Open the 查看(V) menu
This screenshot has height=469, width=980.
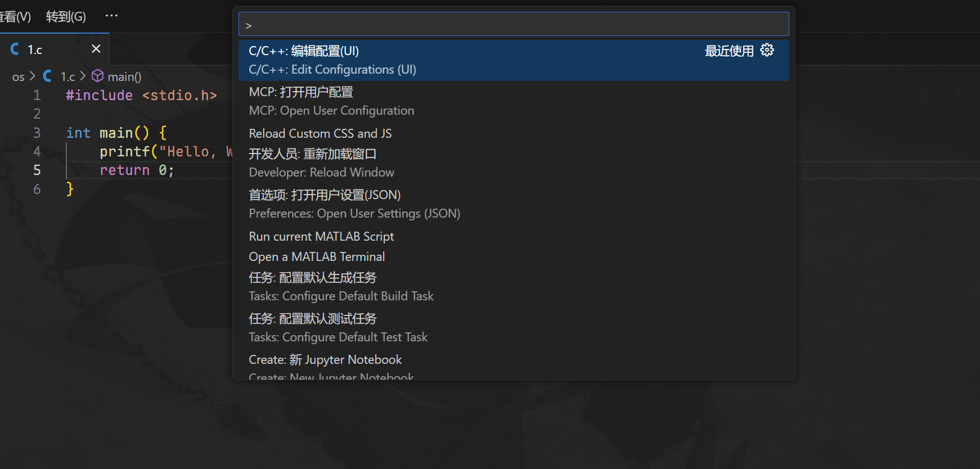pos(15,16)
